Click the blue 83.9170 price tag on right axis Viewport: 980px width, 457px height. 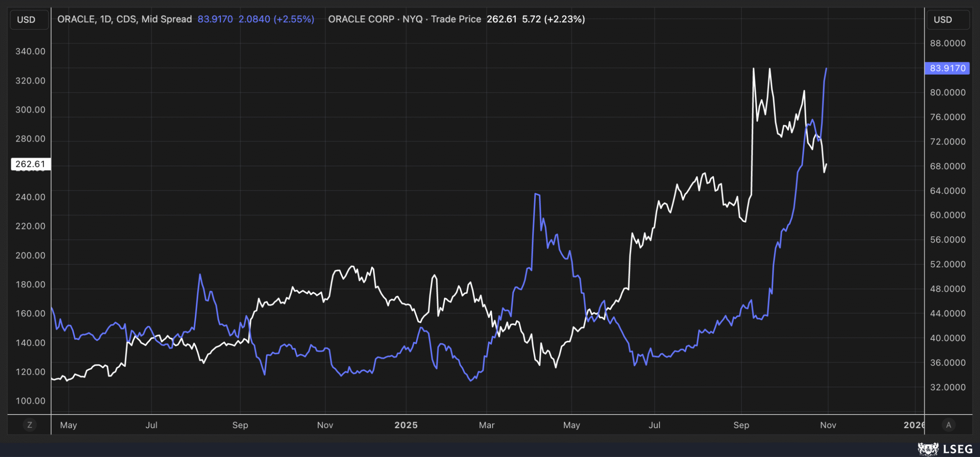point(947,68)
